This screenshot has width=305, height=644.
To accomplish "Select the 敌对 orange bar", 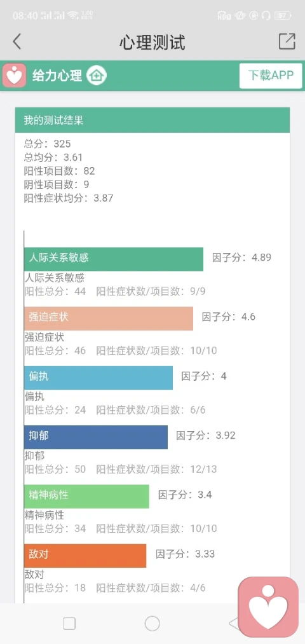I will point(85,556).
